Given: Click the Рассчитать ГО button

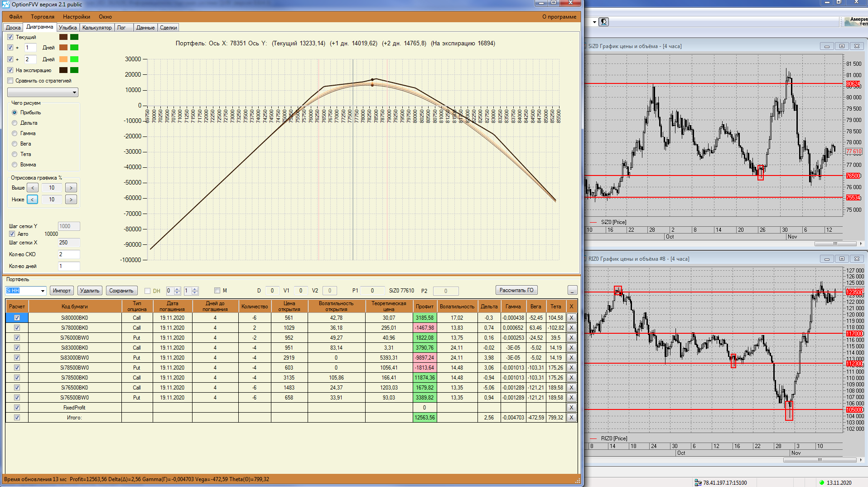Looking at the screenshot, I should click(x=516, y=290).
